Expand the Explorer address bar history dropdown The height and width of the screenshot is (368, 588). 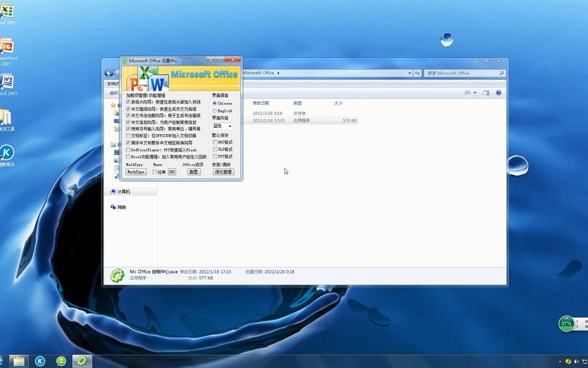tap(409, 73)
